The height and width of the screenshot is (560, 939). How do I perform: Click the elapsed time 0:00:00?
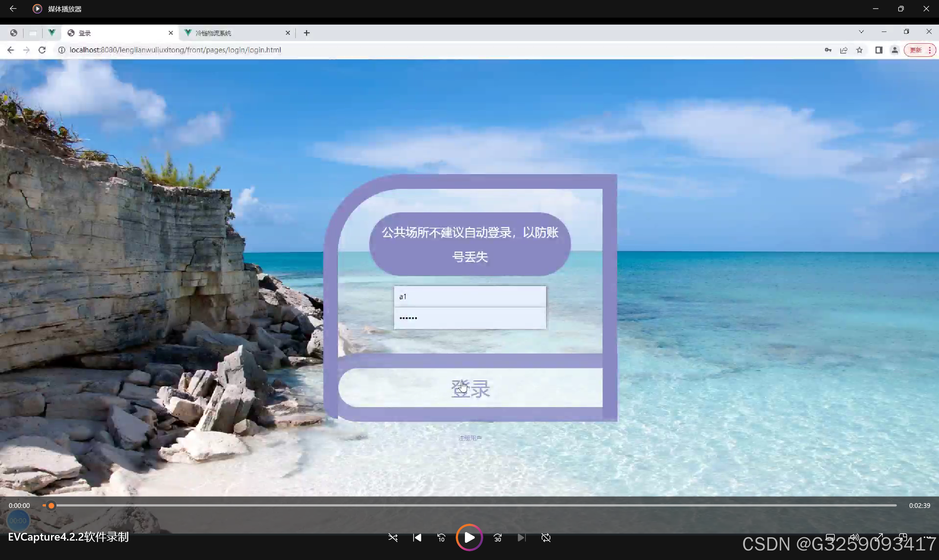[x=19, y=506]
